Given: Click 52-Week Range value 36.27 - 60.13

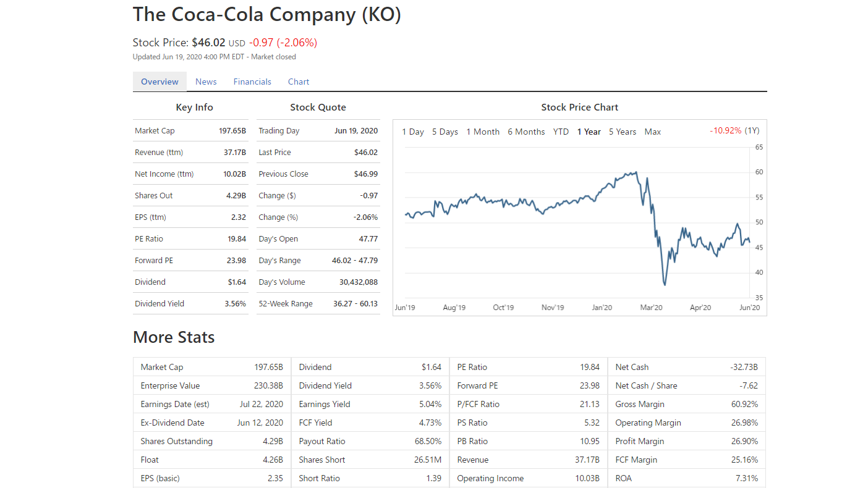Looking at the screenshot, I should [x=355, y=304].
